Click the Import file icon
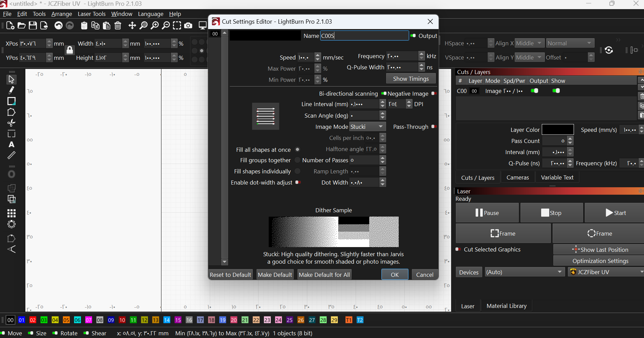The height and width of the screenshot is (338, 644). click(x=44, y=26)
